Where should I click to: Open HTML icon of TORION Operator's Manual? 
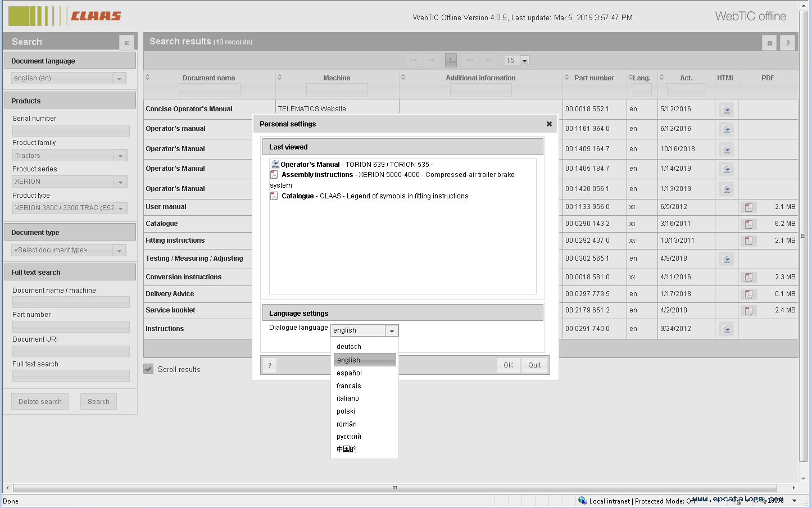(x=275, y=165)
